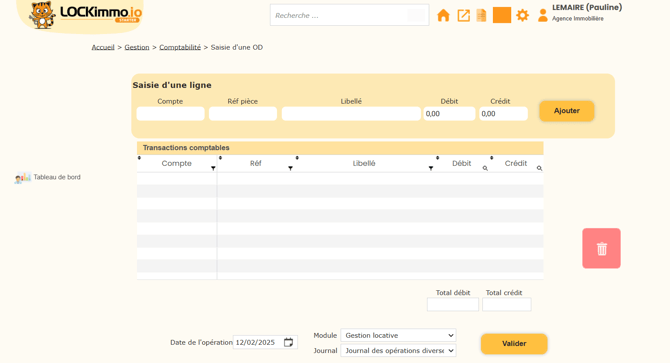Screen dimensions: 670x363
Task: Click into the Compte input field
Action: (170, 114)
